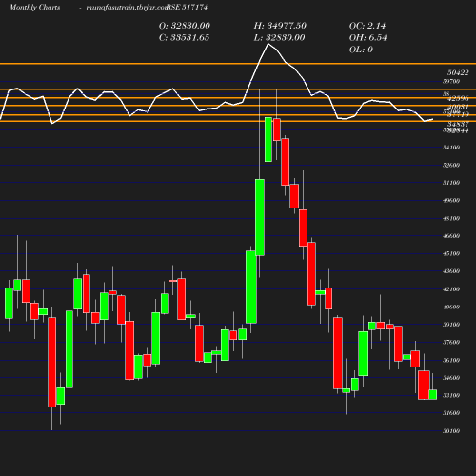Viewport: 476px width, 476px height.
Task: Click the peak point of the white indicator line
Action: pyautogui.click(x=268, y=44)
